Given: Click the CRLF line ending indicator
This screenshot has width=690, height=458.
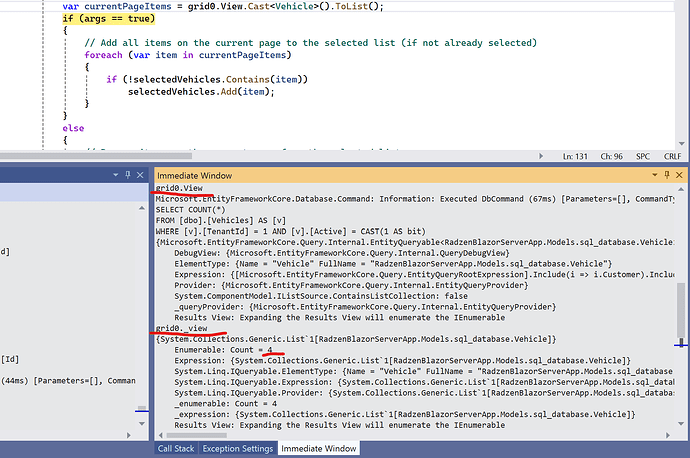Looking at the screenshot, I should tap(672, 156).
